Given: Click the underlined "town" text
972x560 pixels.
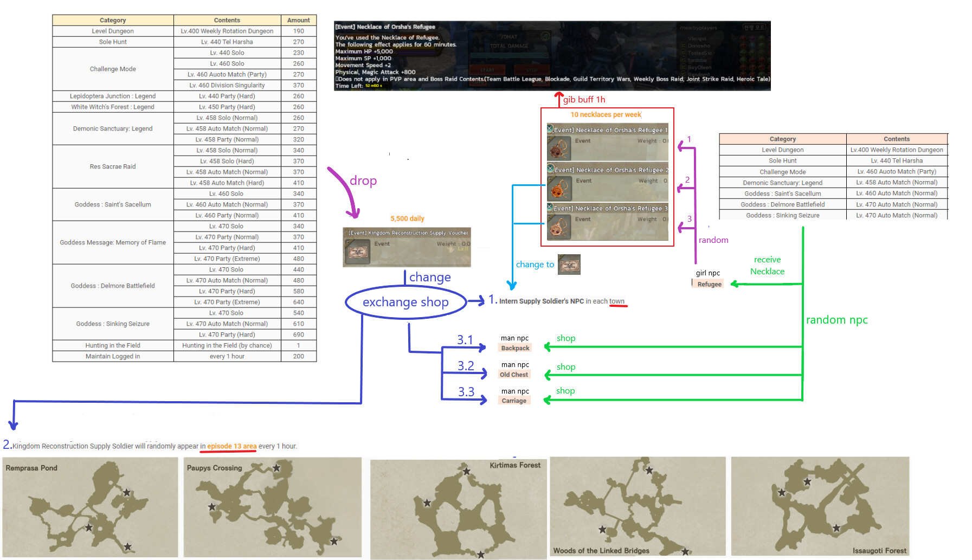Looking at the screenshot, I should pyautogui.click(x=617, y=301).
